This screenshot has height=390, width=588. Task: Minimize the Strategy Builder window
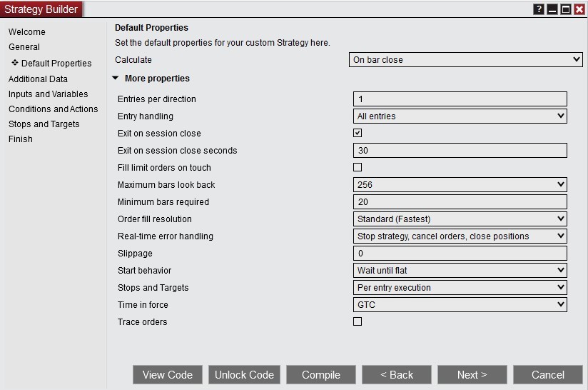552,9
